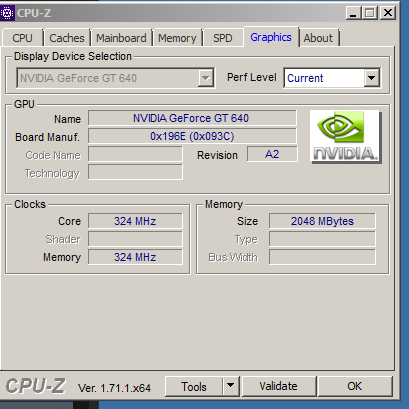409x409 pixels.
Task: Expand the Perf Level combo box
Action: [331, 78]
